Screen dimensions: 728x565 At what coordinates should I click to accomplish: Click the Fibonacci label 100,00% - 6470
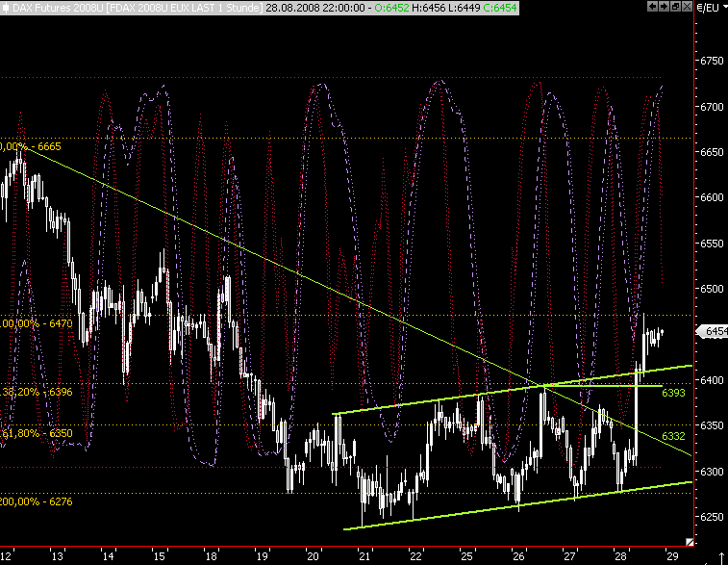pyautogui.click(x=37, y=323)
